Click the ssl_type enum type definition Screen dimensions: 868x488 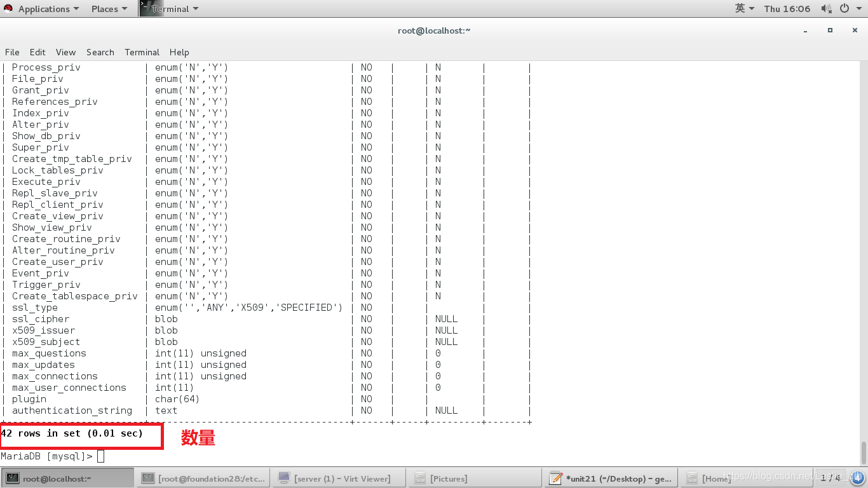[248, 308]
